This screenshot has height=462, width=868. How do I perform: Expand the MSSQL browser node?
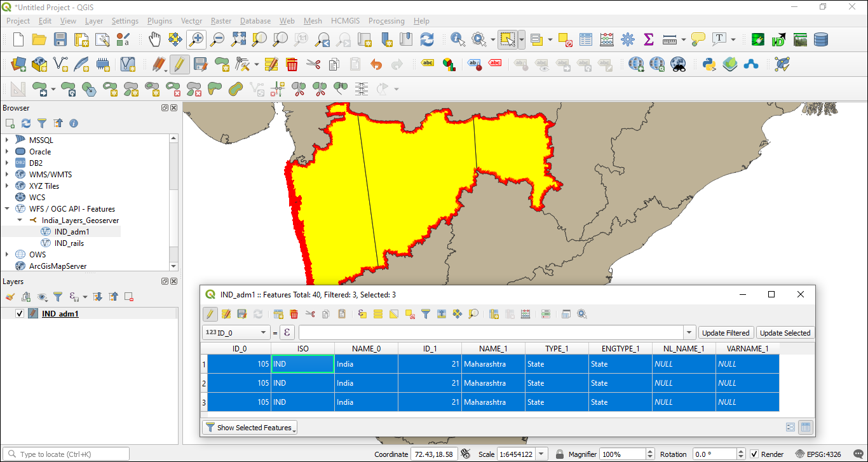point(7,140)
